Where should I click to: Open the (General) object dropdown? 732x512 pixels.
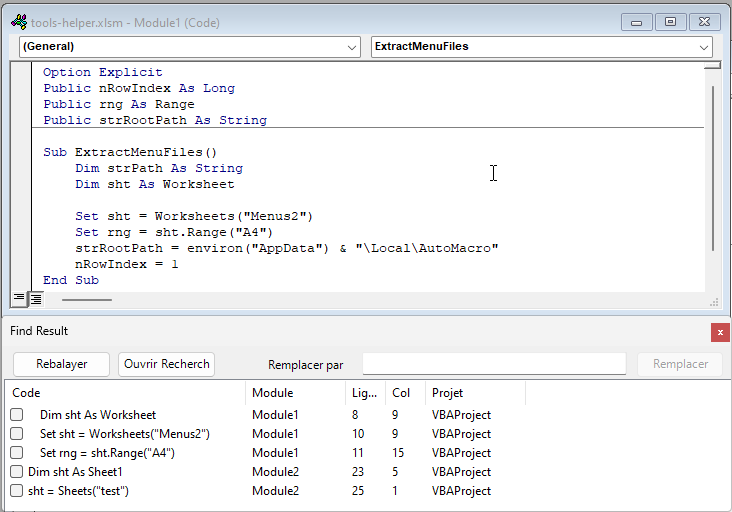[x=352, y=47]
